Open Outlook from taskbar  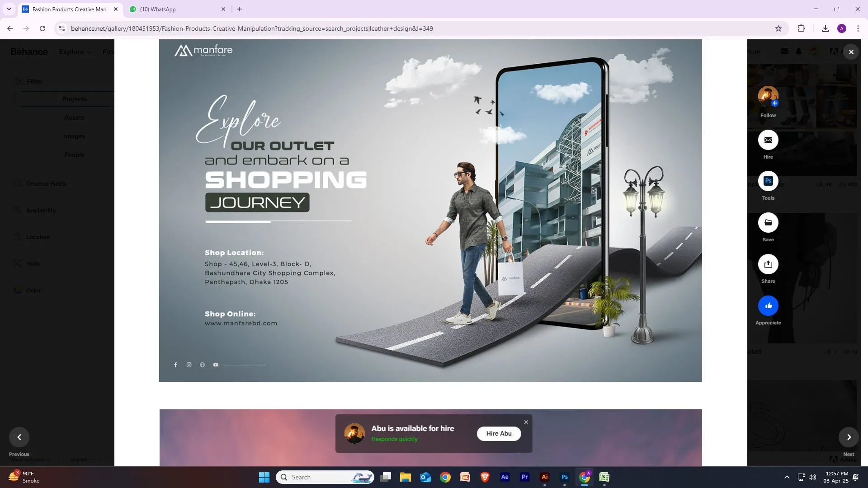(x=425, y=477)
